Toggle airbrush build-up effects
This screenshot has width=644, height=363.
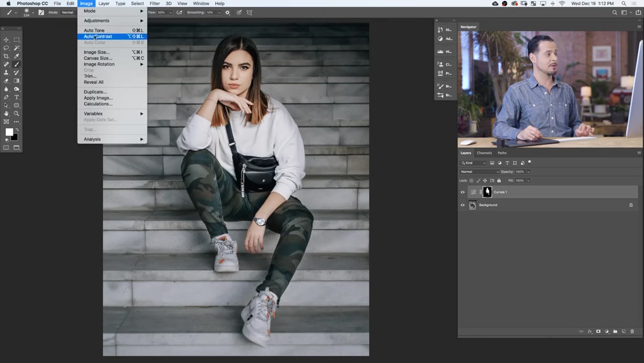point(179,12)
